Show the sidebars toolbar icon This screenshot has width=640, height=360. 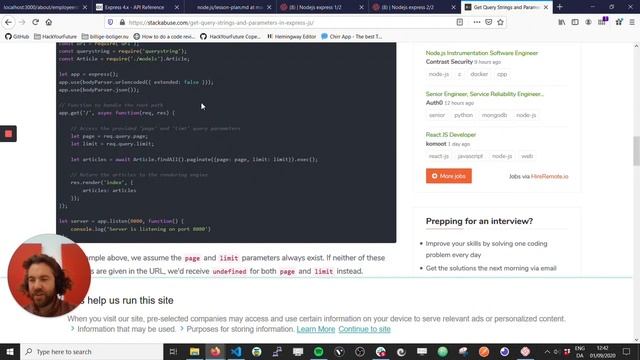[x=575, y=22]
